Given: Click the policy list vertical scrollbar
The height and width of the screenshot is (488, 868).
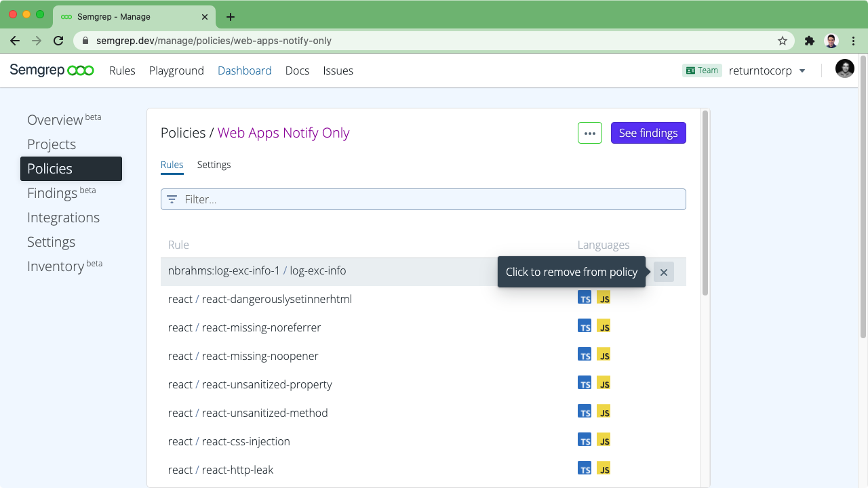Looking at the screenshot, I should pyautogui.click(x=705, y=203).
